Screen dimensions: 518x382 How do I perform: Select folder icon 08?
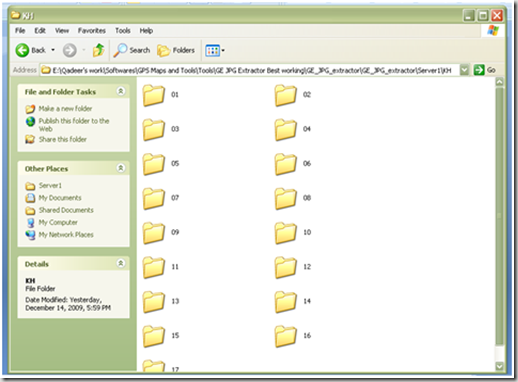point(286,198)
